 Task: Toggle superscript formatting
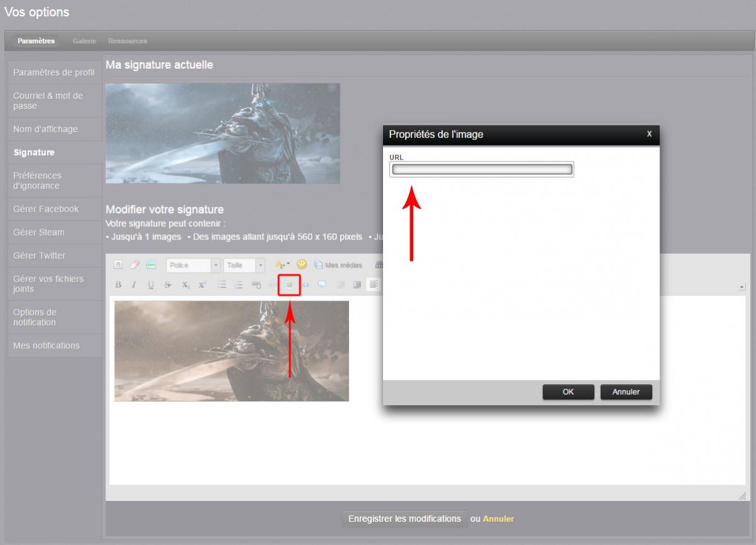pyautogui.click(x=202, y=285)
